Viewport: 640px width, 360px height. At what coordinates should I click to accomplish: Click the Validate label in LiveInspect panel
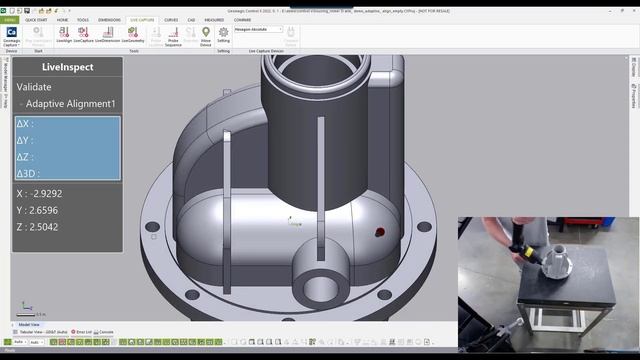(x=34, y=87)
